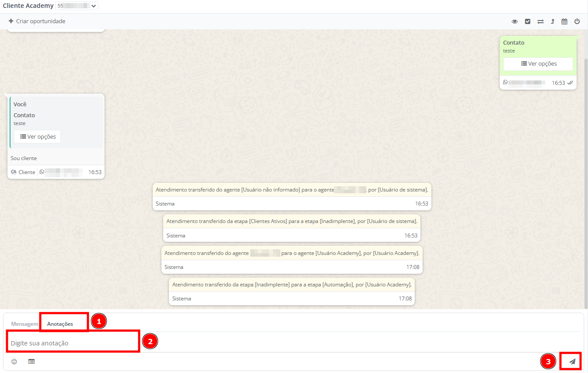The width and height of the screenshot is (588, 373).
Task: Open the calendar scheduling icon
Action: [564, 21]
